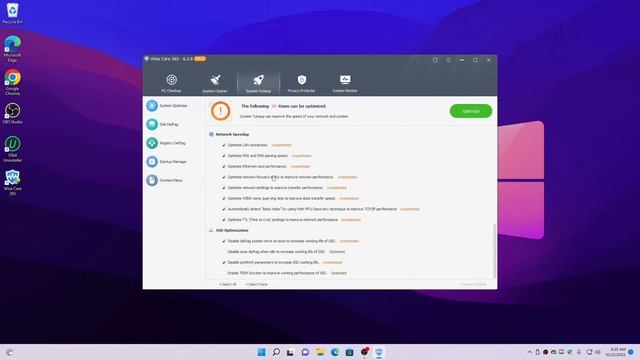Go to the System Monitor tab
The height and width of the screenshot is (360, 640).
pos(345,83)
